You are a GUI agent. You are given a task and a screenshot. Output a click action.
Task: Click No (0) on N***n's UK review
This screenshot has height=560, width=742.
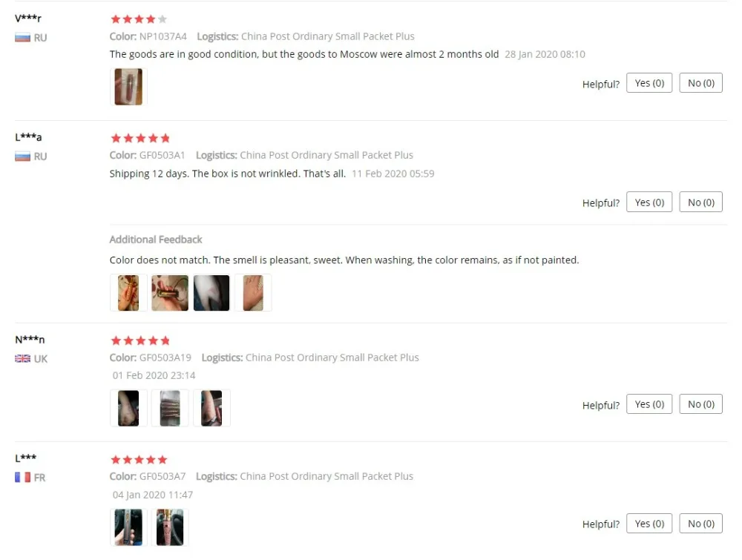click(700, 404)
